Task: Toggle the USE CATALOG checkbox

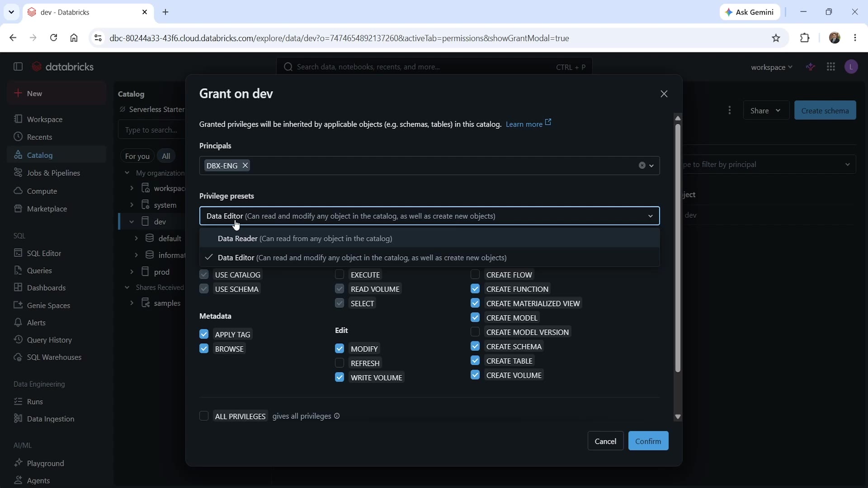Action: pyautogui.click(x=204, y=275)
